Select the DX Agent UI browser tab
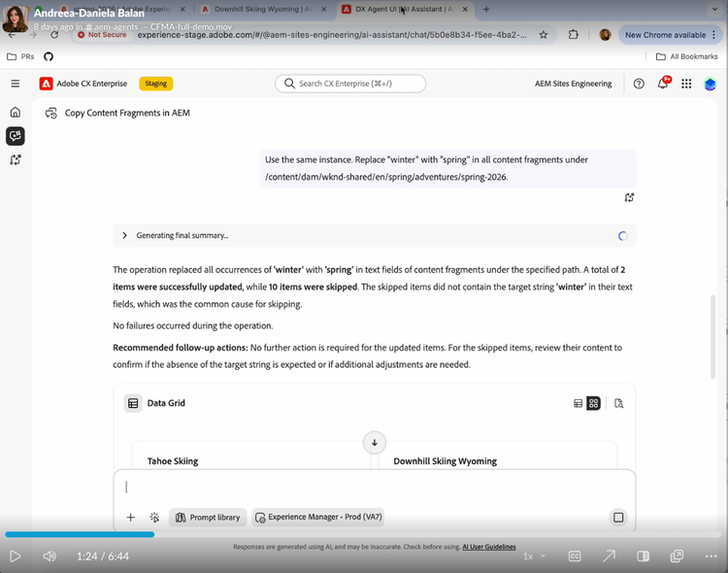The image size is (728, 573). [405, 10]
